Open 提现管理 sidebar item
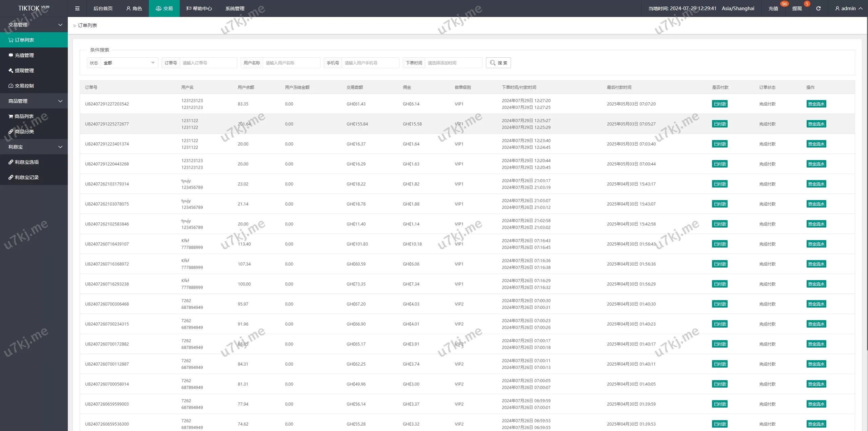The height and width of the screenshot is (431, 868). coord(24,71)
